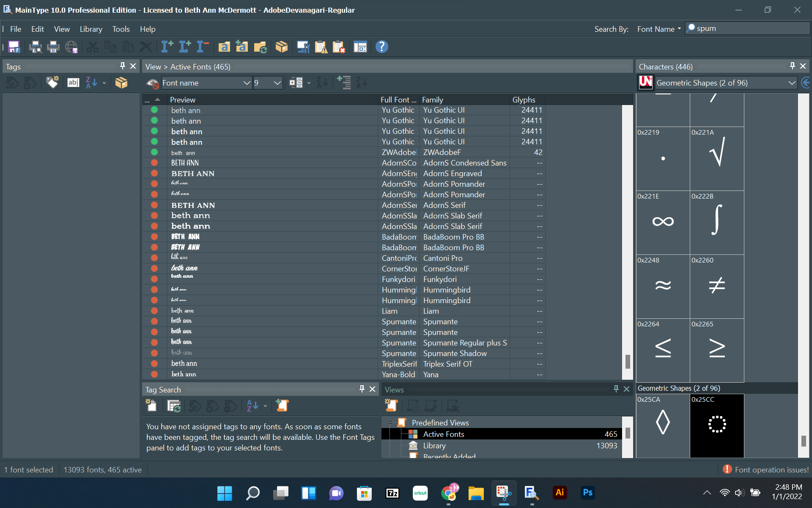Select Active Fonts in the Views tree
Viewport: 812px width, 508px height.
pos(502,434)
